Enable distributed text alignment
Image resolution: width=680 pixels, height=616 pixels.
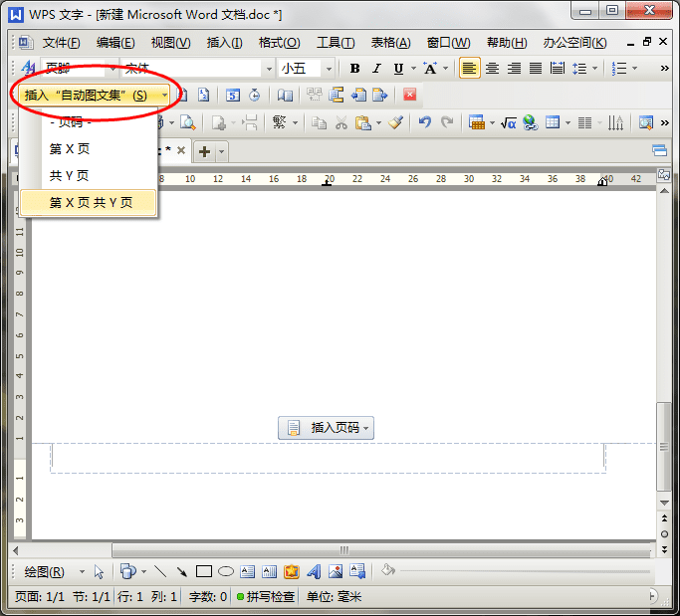pyautogui.click(x=558, y=68)
